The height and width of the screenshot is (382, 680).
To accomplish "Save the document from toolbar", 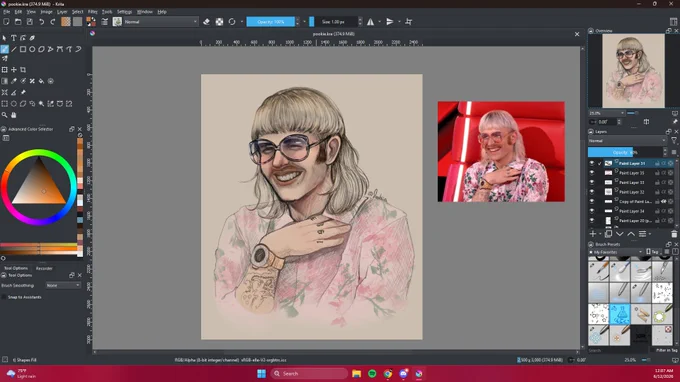I will (29, 22).
